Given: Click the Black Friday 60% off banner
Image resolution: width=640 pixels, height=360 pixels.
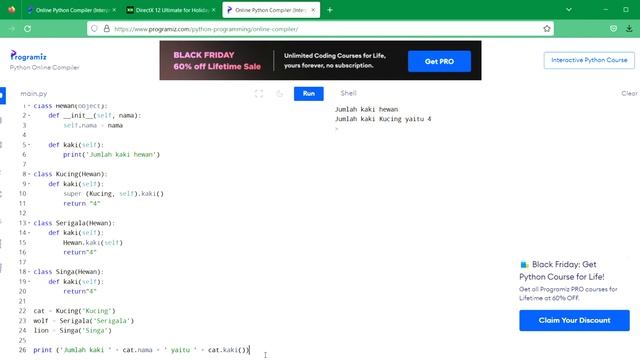Looking at the screenshot, I should tap(320, 60).
